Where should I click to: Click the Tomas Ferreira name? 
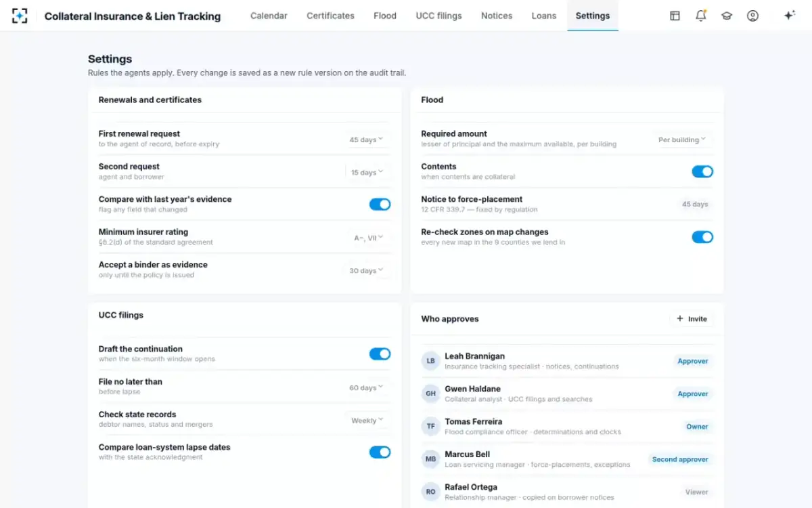473,422
